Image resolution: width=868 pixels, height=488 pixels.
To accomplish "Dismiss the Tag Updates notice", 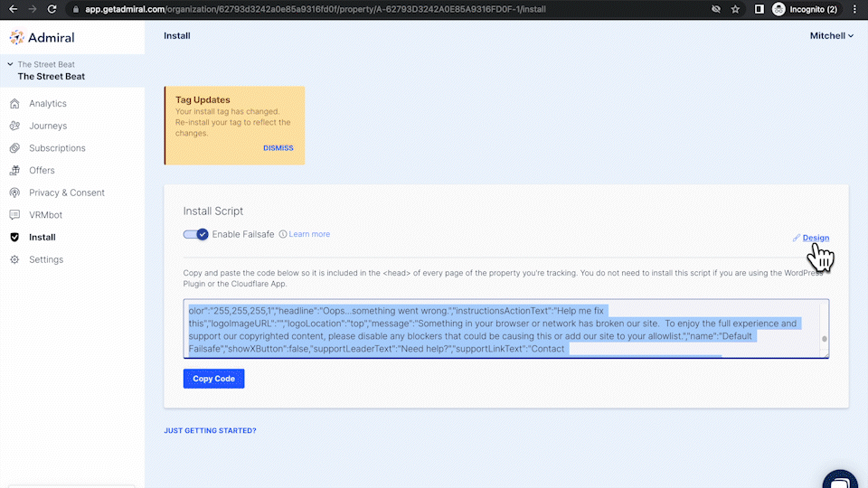I will tap(278, 147).
